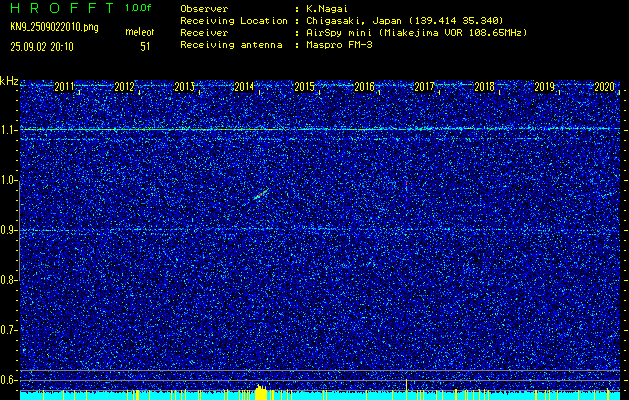Viewport: 629px width, 400px height.
Task: Select the 2020 time marker
Action: [x=605, y=87]
